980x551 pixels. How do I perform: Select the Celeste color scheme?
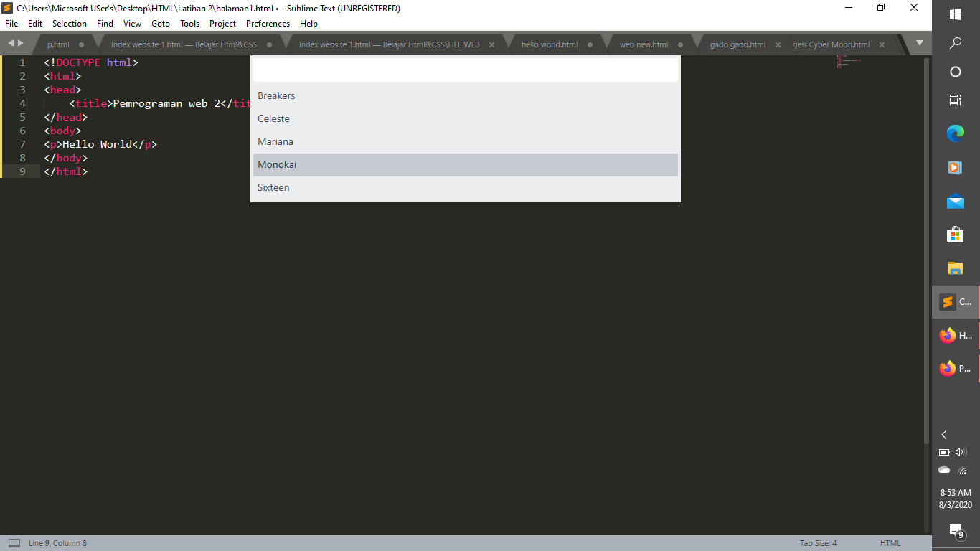tap(465, 118)
